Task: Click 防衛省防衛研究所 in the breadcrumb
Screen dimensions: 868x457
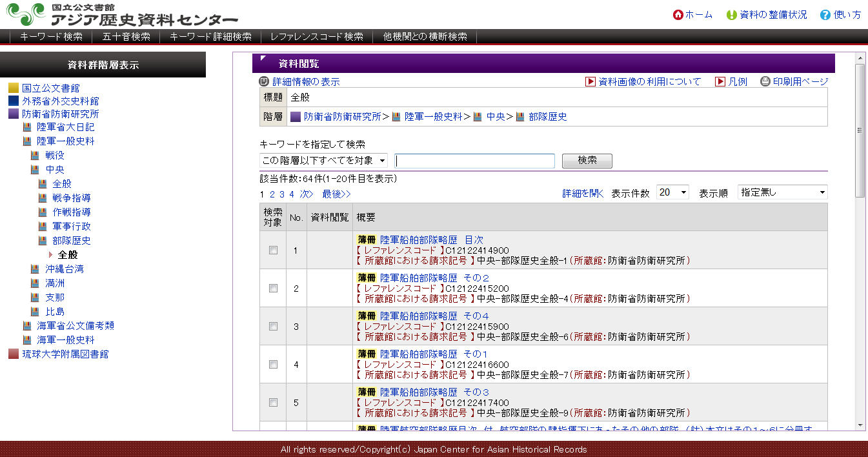Action: point(342,117)
